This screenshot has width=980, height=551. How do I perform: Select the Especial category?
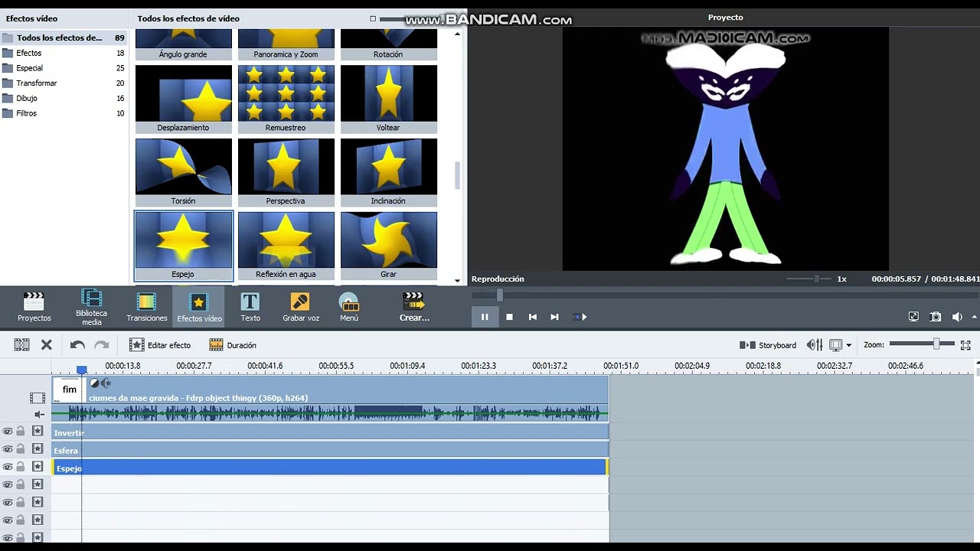click(64, 68)
